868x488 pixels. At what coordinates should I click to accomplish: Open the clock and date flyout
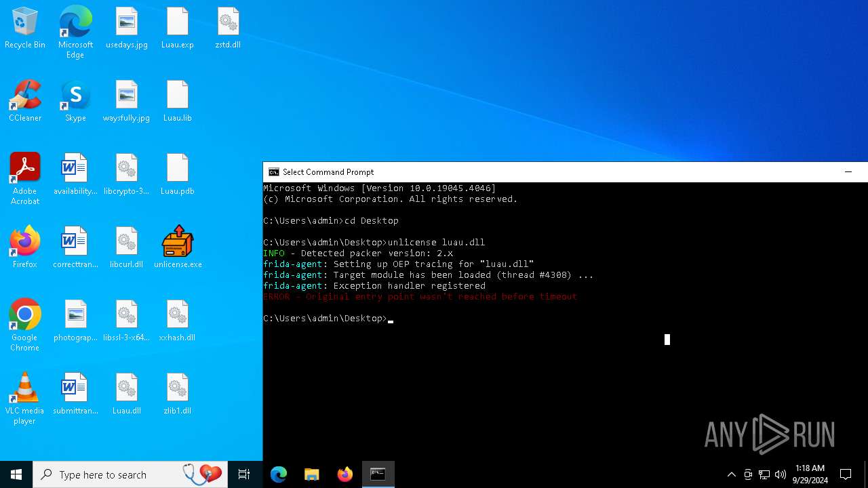tap(810, 474)
